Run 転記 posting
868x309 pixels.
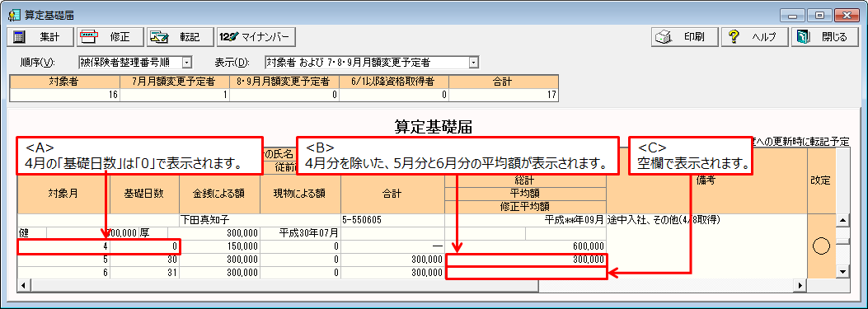[181, 38]
